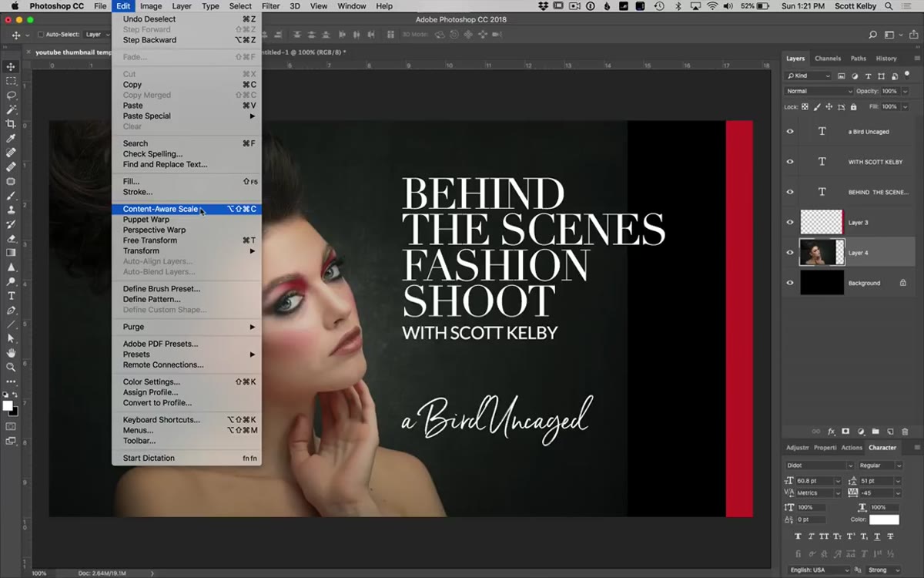Open the 60.8 pt font size dropdown
The width and height of the screenshot is (924, 578).
tap(838, 481)
